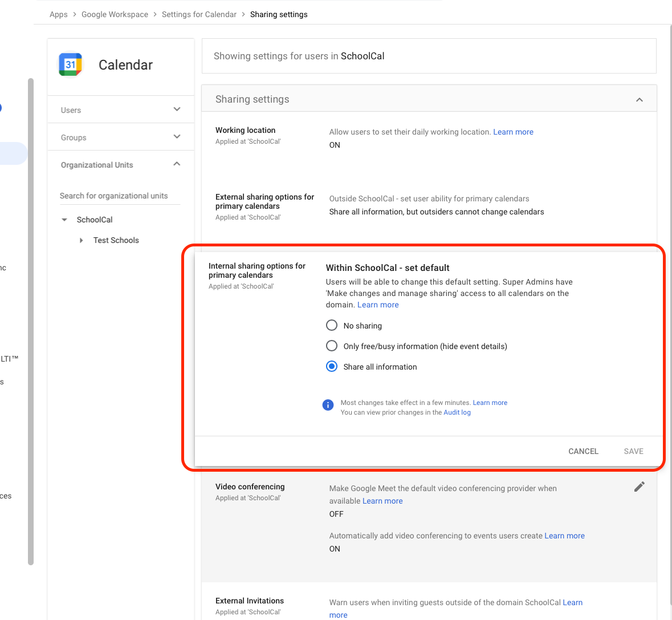Click the pencil edit icon for Video conferencing
This screenshot has width=672, height=620.
coord(639,487)
